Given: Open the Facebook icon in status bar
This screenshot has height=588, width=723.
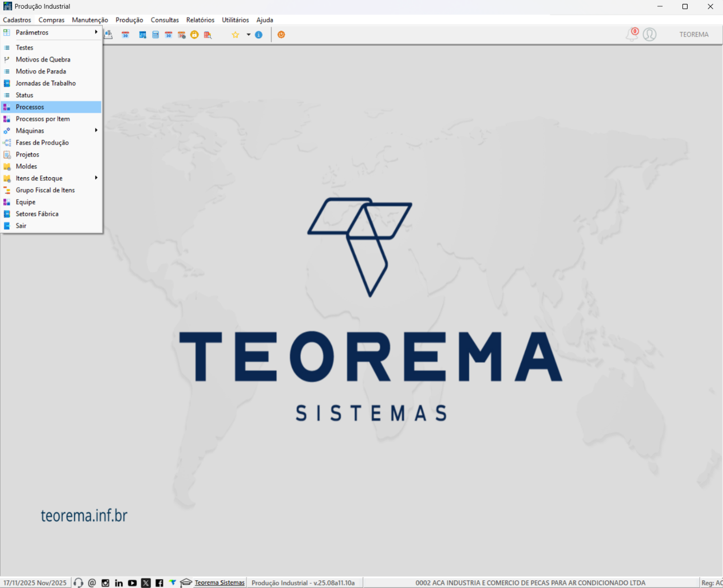Looking at the screenshot, I should 159,583.
